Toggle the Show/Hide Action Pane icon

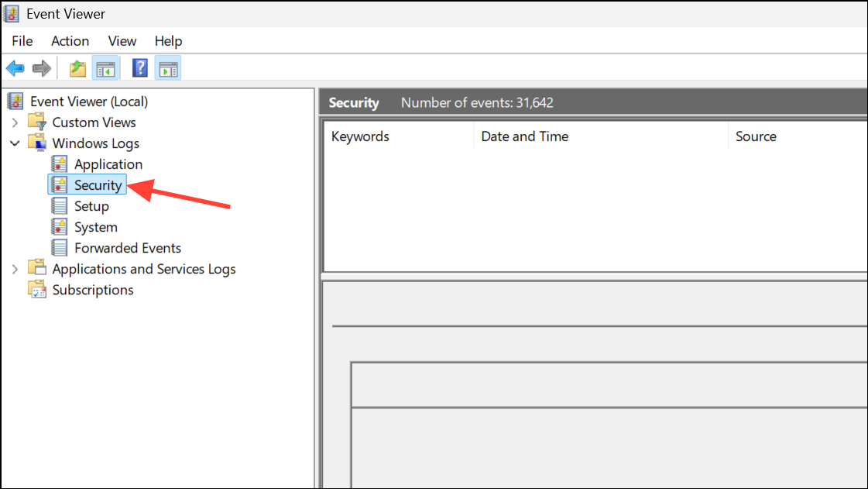click(168, 69)
